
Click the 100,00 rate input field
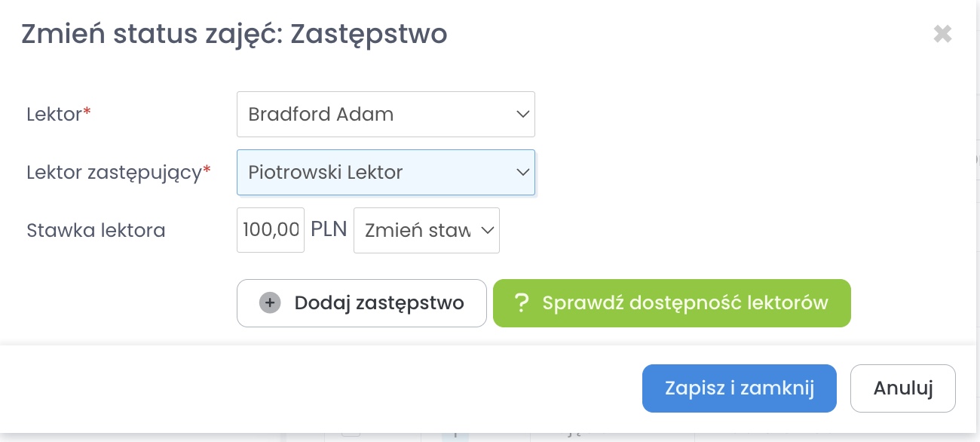(271, 230)
